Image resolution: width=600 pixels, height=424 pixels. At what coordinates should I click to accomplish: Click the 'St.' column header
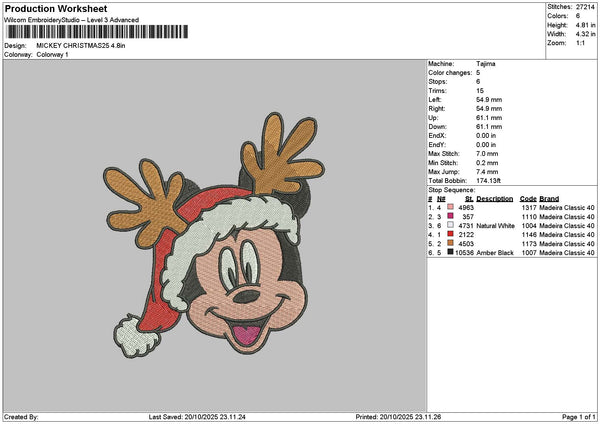click(x=470, y=199)
